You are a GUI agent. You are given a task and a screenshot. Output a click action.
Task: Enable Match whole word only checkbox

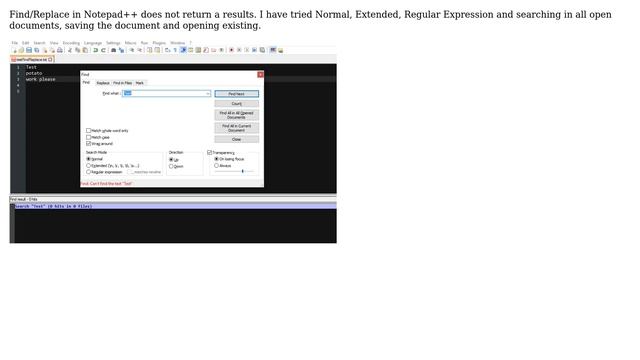pos(88,131)
